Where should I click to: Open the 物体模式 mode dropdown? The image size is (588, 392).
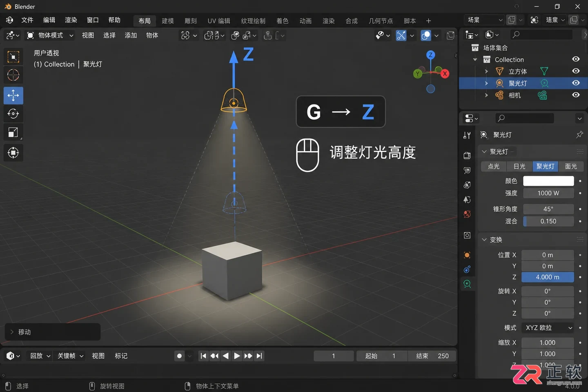(x=50, y=36)
